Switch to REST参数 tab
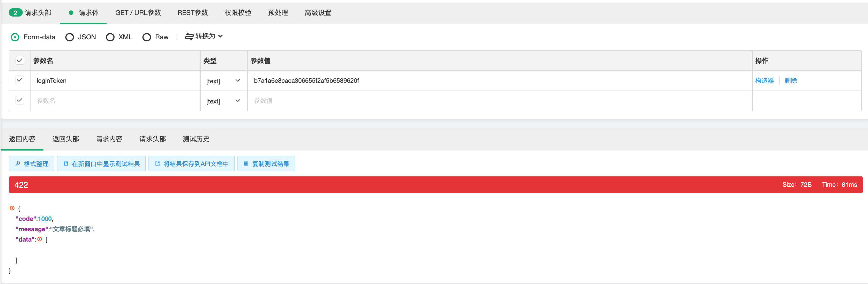The width and height of the screenshot is (868, 284). tap(193, 13)
